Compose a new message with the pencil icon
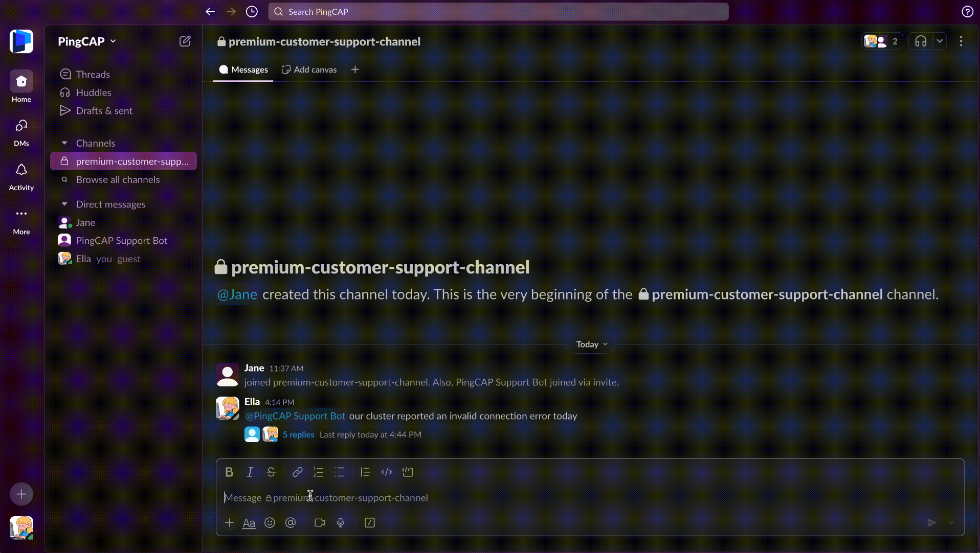 (185, 41)
